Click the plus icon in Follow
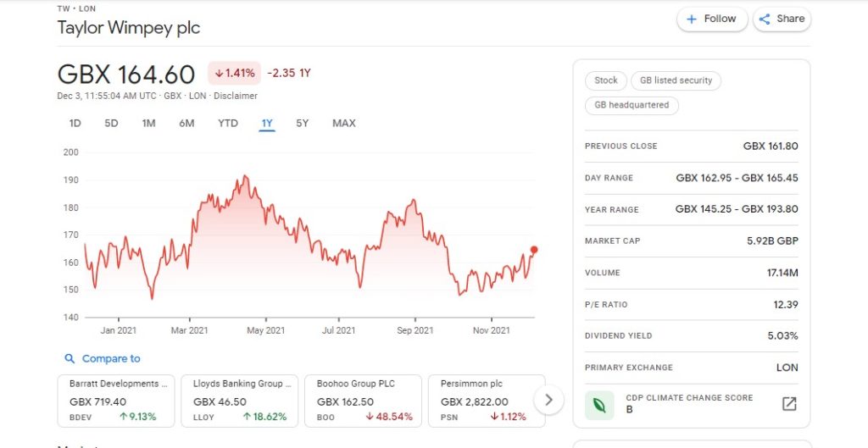 click(692, 19)
